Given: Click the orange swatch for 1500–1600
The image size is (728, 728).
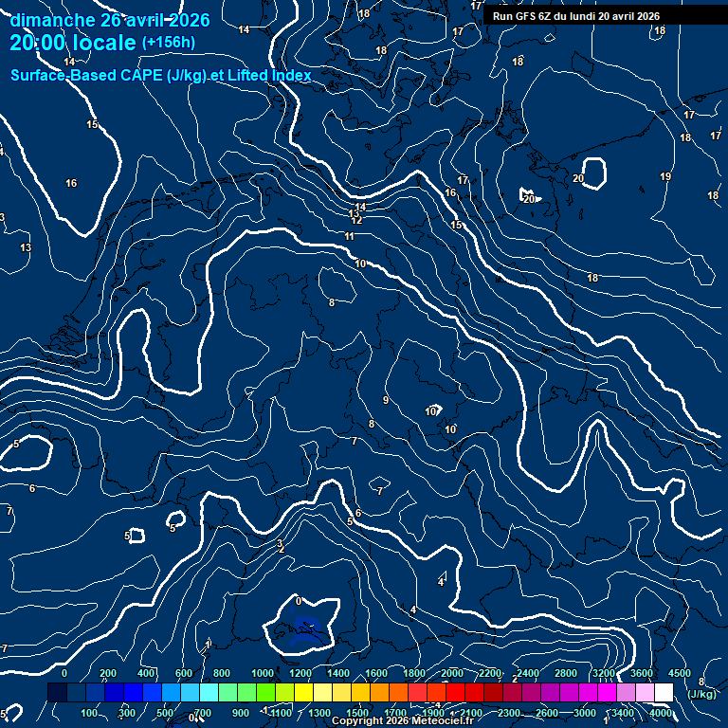Looking at the screenshot, I should click(361, 692).
